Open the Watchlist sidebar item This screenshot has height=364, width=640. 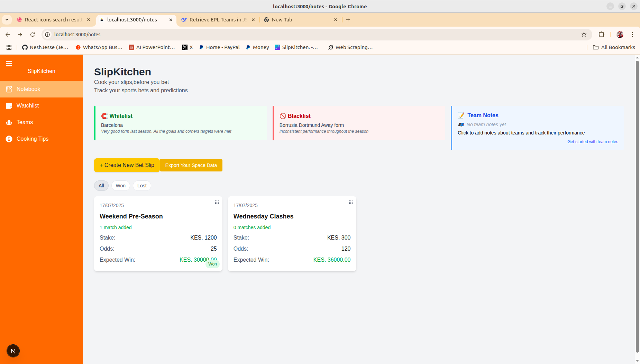(28, 106)
